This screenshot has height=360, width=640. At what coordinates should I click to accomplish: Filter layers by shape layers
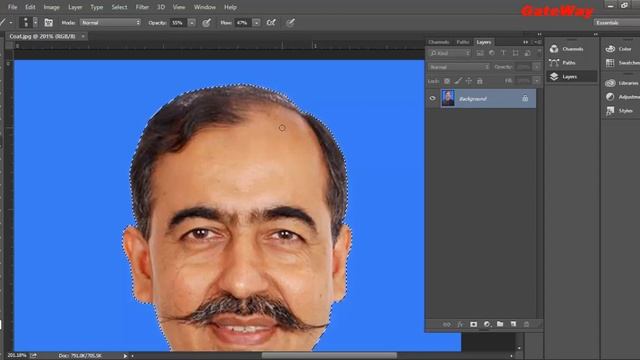pos(516,53)
